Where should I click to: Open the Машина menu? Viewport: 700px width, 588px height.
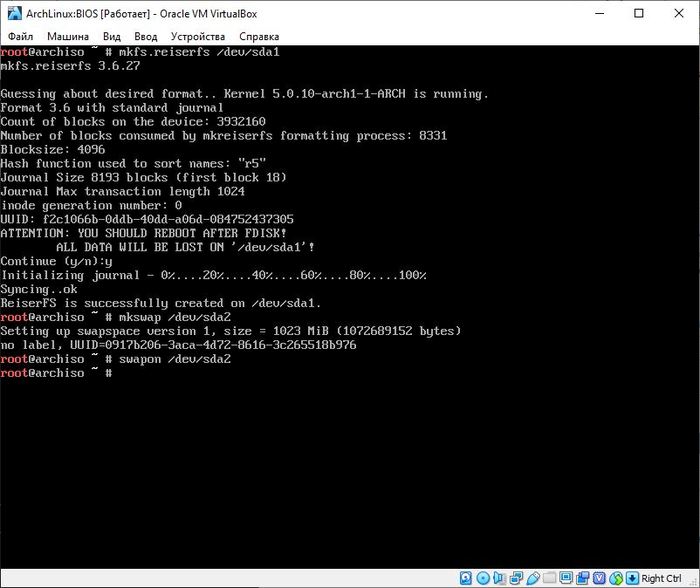[68, 37]
